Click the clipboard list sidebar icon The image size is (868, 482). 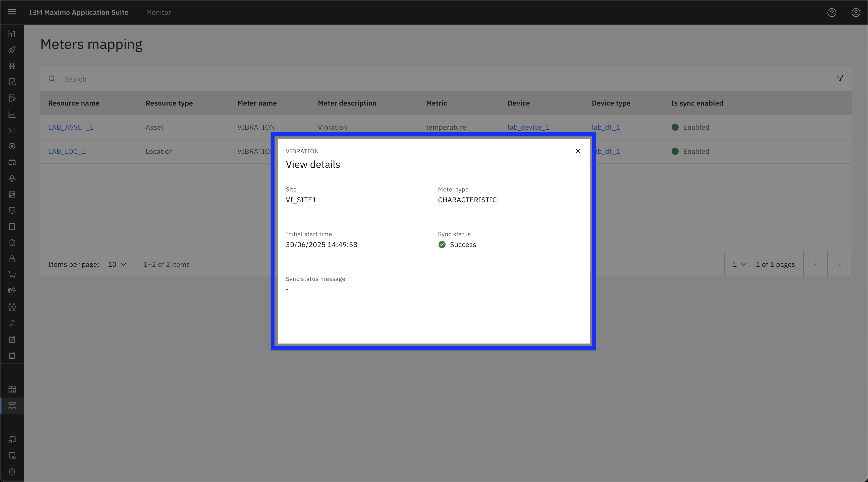pyautogui.click(x=12, y=355)
